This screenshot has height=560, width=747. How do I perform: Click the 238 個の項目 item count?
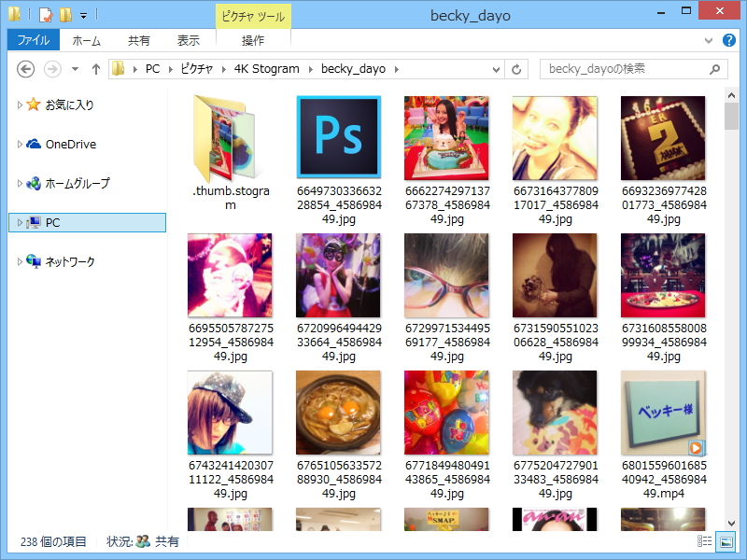(53, 542)
